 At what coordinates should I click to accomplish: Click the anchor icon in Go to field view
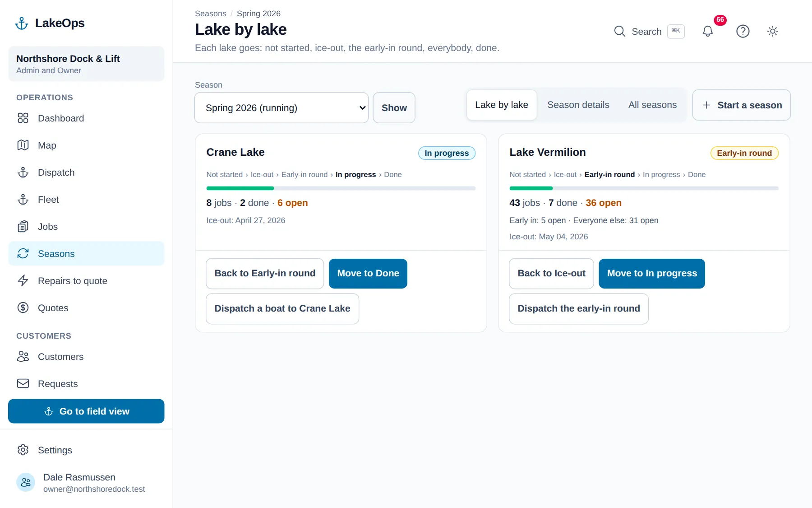49,411
